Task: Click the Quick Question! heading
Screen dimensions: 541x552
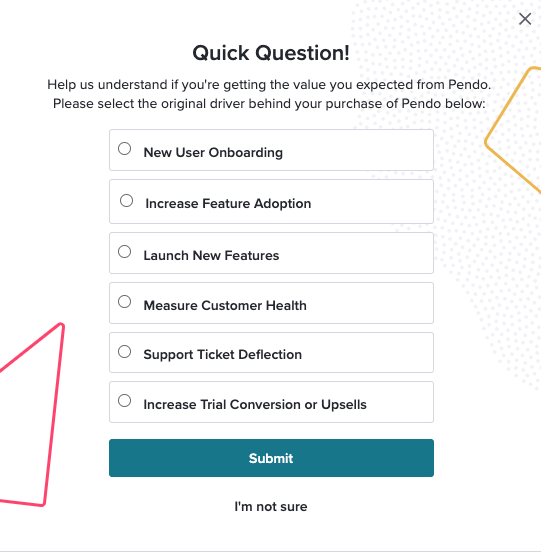Action: (271, 53)
